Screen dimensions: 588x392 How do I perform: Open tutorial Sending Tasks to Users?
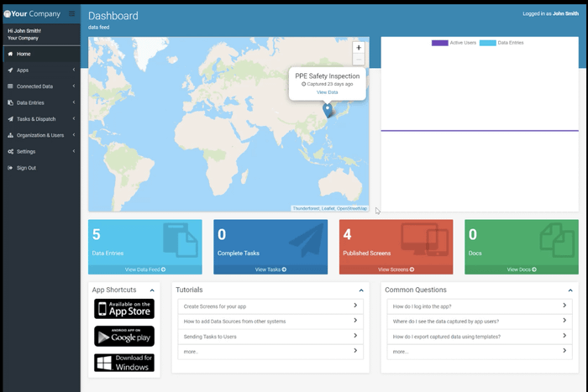(x=270, y=337)
